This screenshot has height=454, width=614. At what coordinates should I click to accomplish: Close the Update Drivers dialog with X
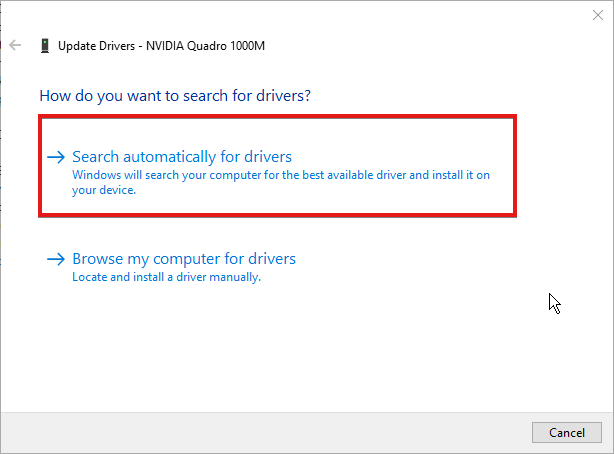[x=598, y=14]
